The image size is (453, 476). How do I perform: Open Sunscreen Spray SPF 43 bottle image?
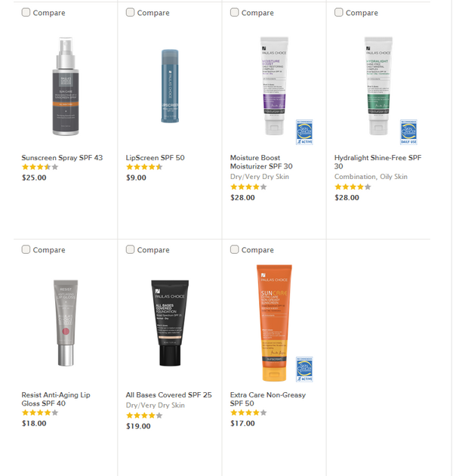(x=66, y=86)
